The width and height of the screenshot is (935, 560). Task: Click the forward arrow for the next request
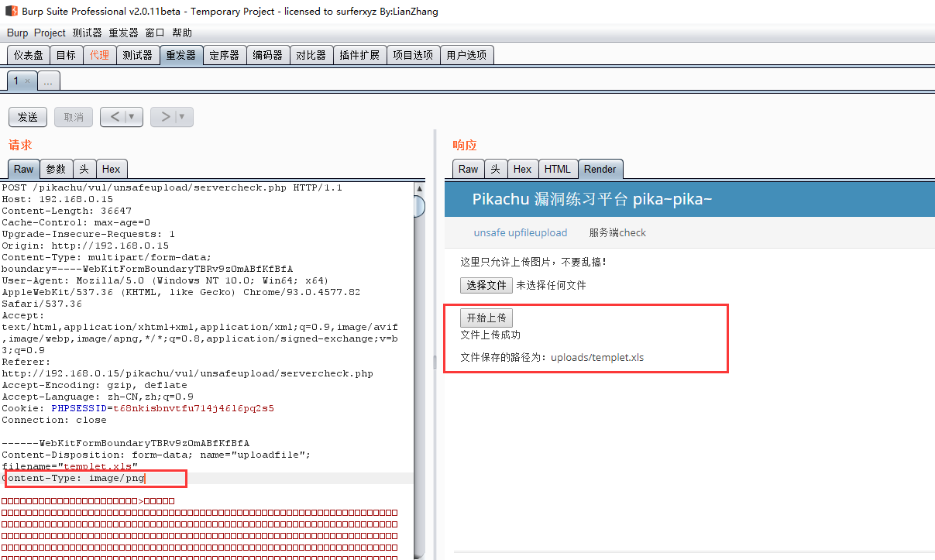(x=164, y=117)
